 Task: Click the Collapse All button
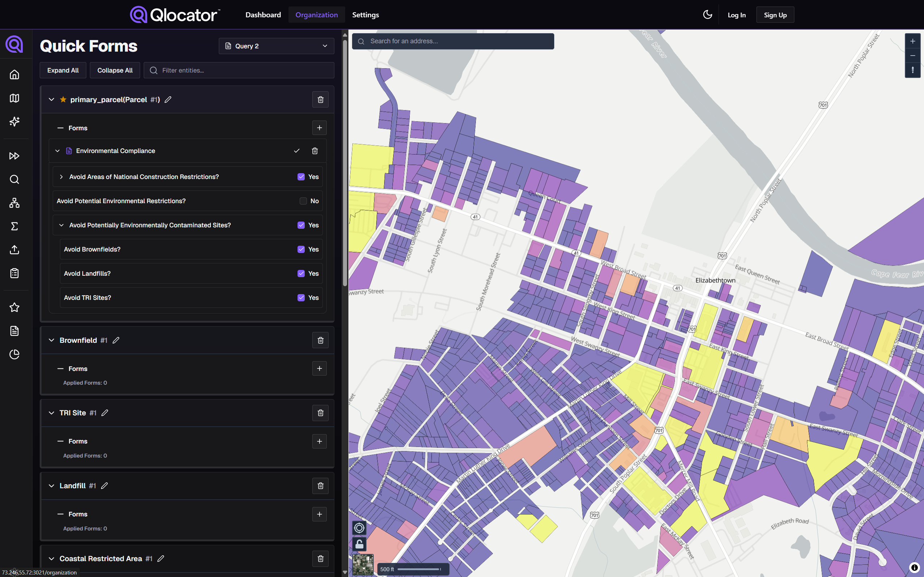[x=114, y=70]
